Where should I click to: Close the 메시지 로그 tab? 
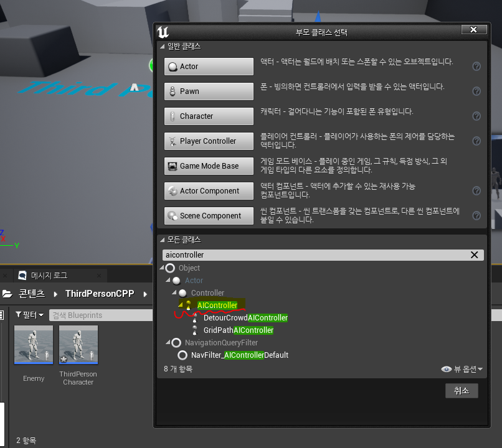99,276
